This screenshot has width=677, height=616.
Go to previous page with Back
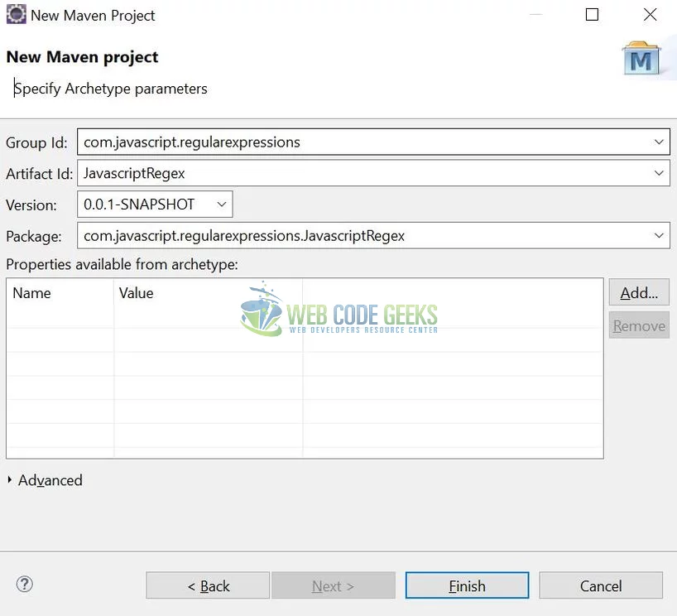click(x=208, y=585)
